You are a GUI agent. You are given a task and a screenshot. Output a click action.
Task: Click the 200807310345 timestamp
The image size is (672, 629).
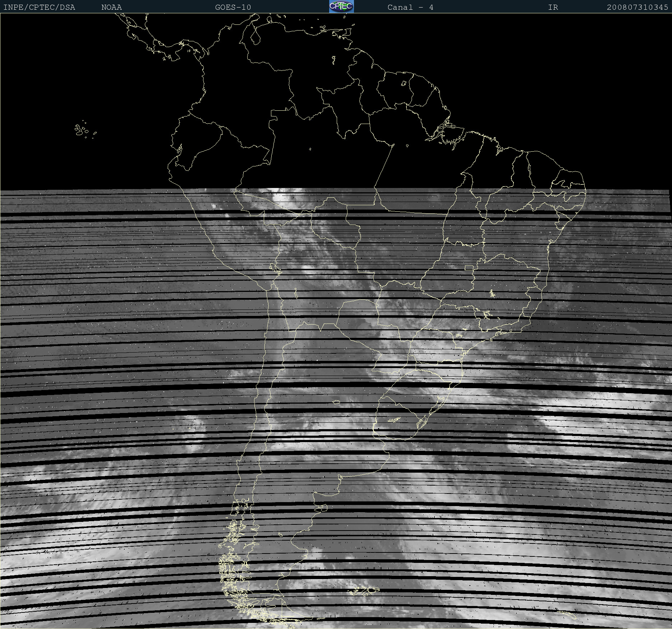point(637,7)
